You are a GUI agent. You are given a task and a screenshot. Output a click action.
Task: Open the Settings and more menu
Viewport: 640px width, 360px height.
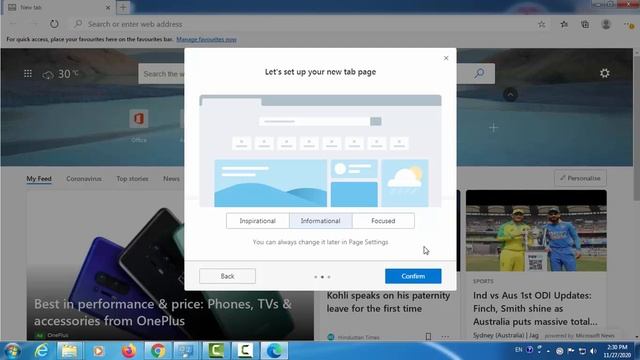point(629,24)
